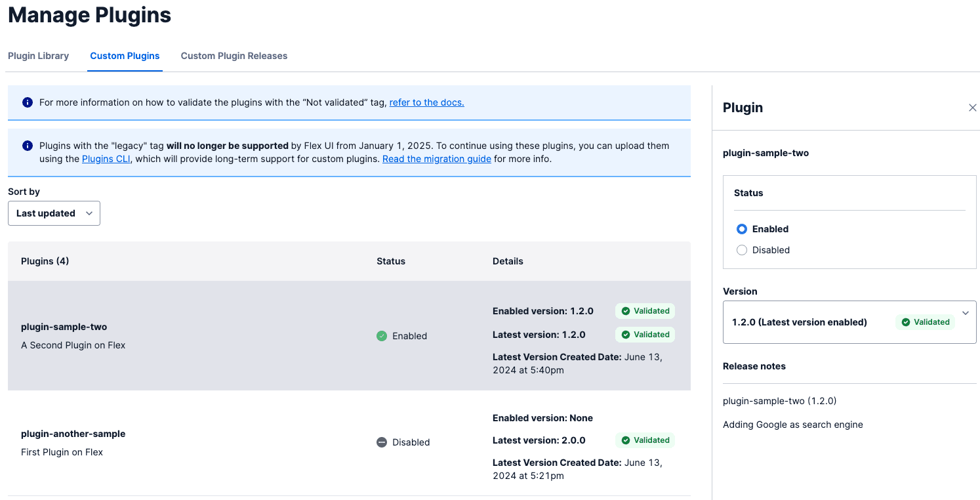Click Validated badge beside Latest version 2.0.0
Viewport: 980px width, 500px height.
(x=645, y=440)
